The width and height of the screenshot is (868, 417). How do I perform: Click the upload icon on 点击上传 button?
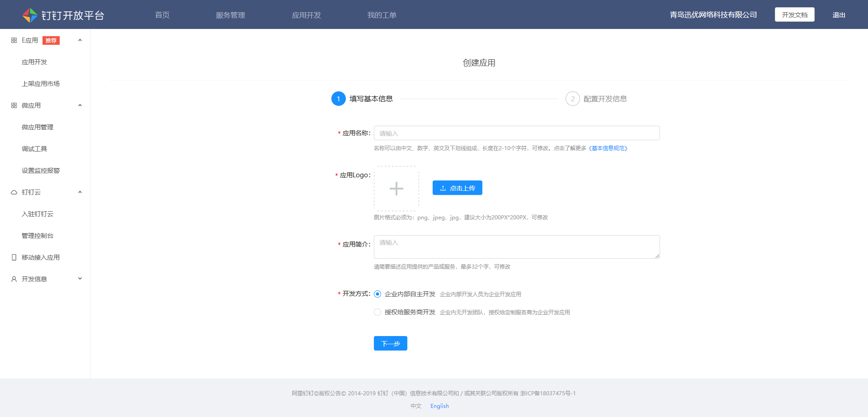pos(443,188)
